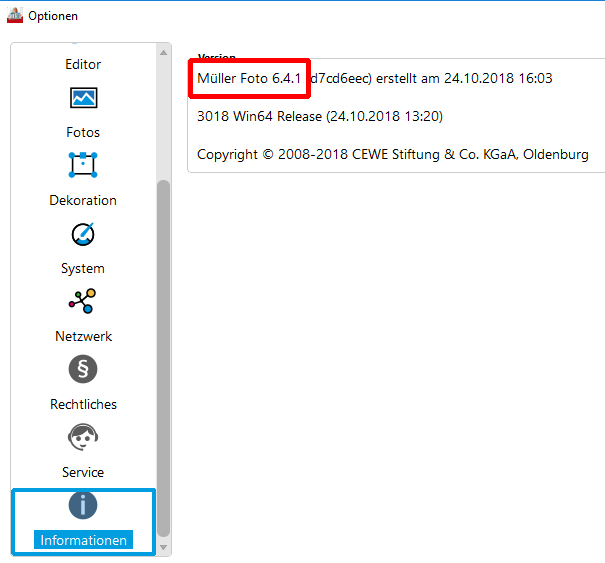Click the Müller Foto 6.4.1 version text
The height and width of the screenshot is (563, 605).
coord(249,78)
